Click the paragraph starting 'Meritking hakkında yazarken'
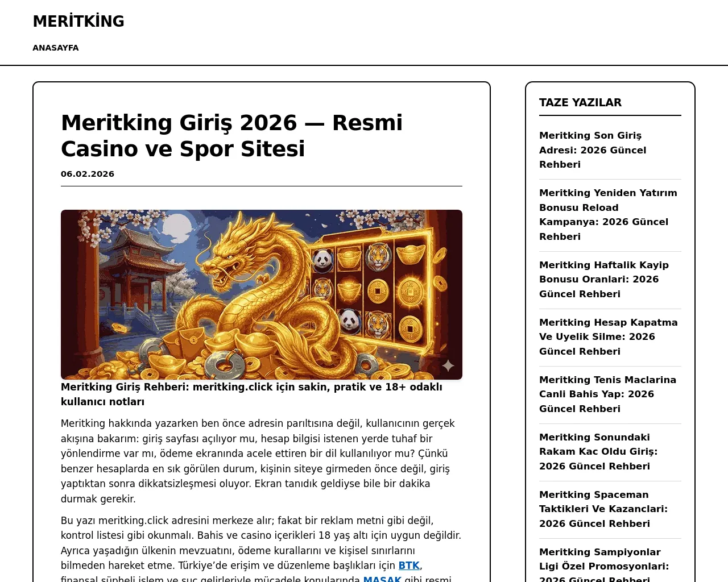The image size is (728, 582). [x=259, y=462]
